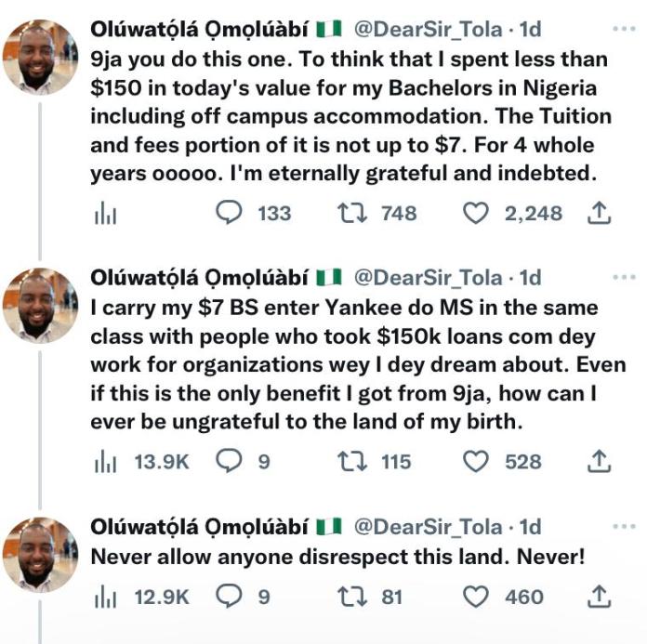Share the 'Never allow anyone disrespect' tweet

600,597
